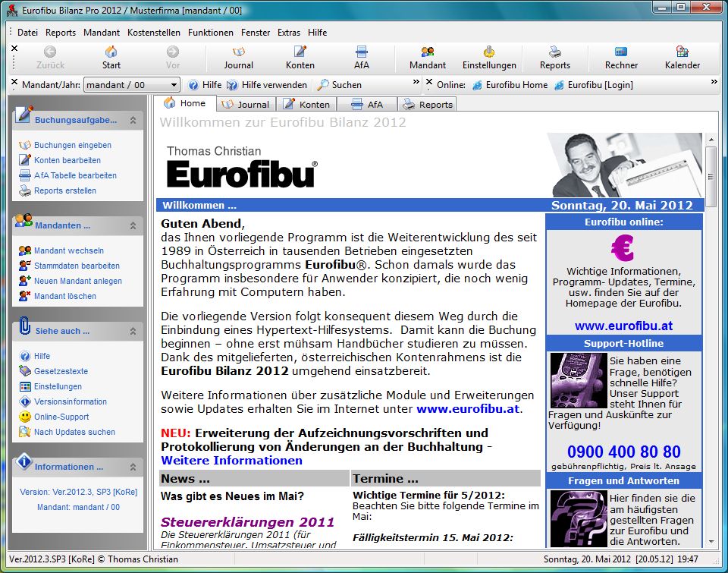Open the Mandant menu in the menu bar

click(101, 33)
